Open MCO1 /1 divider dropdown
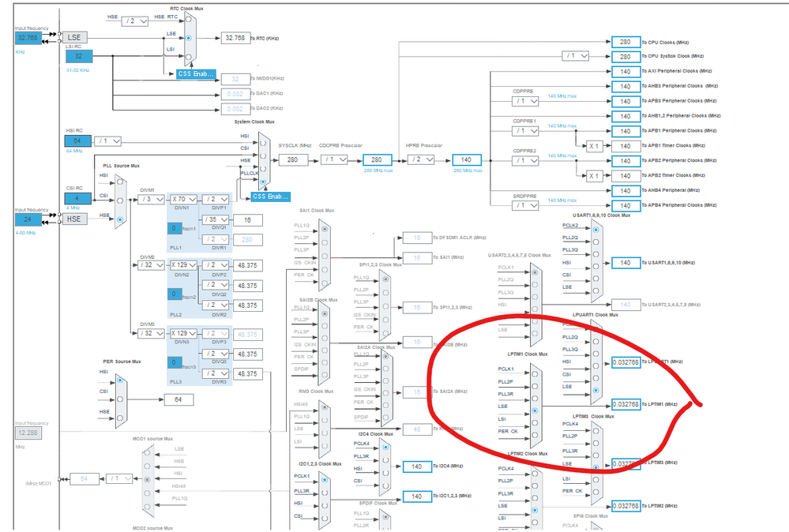Image resolution: width=789 pixels, height=532 pixels. pos(119,478)
